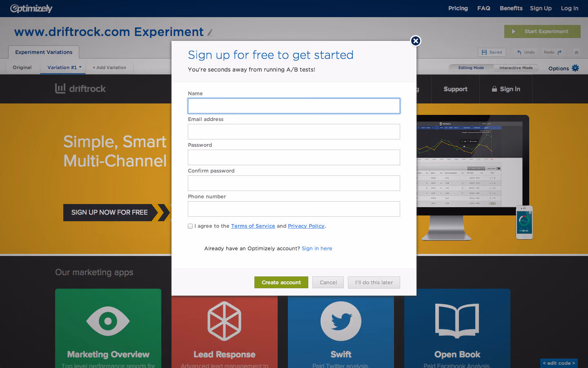
Task: Click the Open Book icon
Action: point(457,321)
